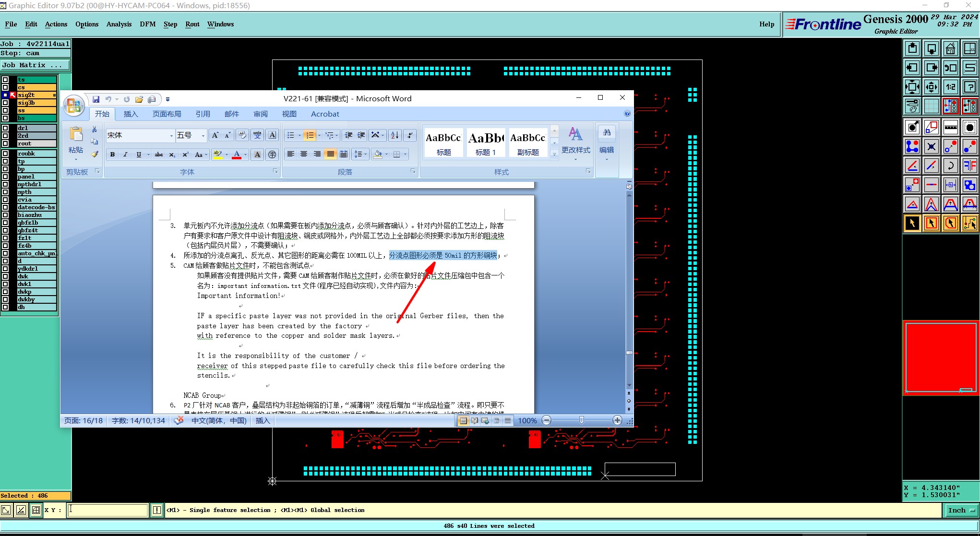Click the zoom-to-fit arrows icon in Genesis toolbar

tap(912, 87)
